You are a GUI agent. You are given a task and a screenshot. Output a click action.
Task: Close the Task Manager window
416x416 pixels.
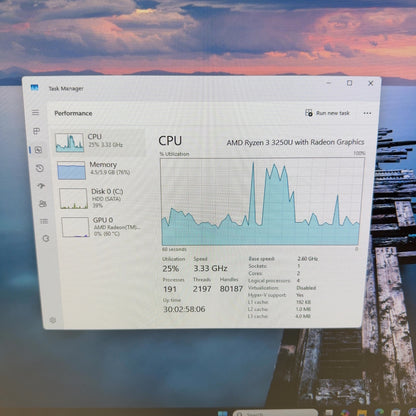tap(370, 83)
